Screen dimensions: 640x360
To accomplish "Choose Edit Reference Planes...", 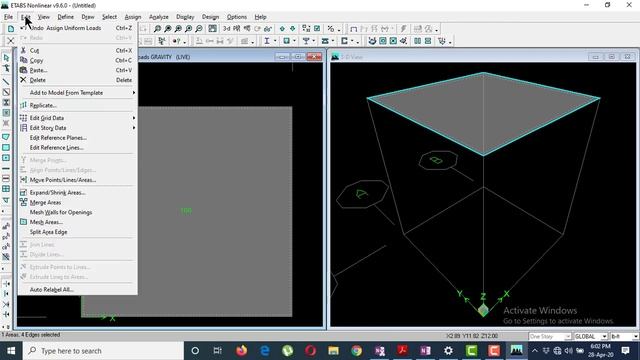I will point(78,138).
